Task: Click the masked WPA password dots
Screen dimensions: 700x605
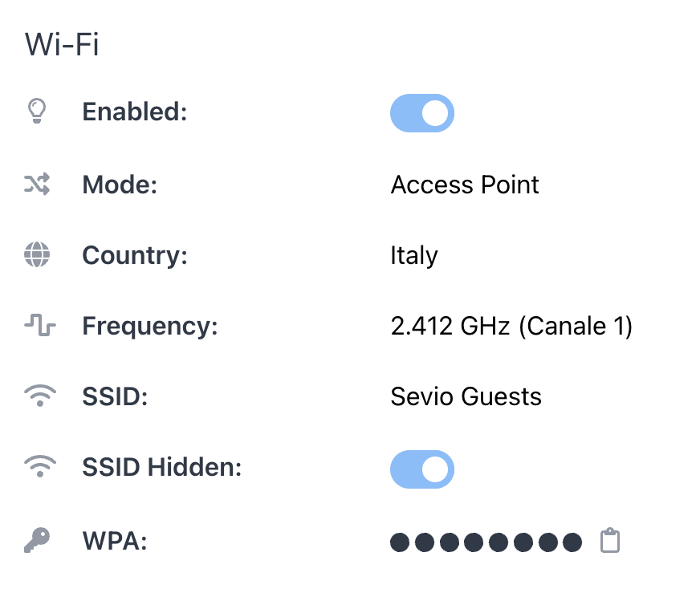Action: [486, 542]
